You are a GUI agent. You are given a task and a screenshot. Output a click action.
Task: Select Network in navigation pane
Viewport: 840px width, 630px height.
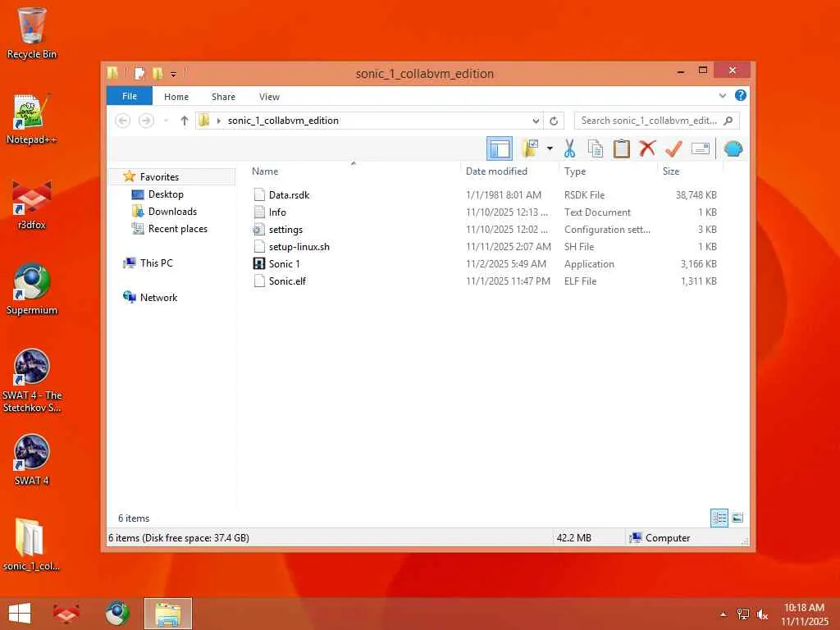point(158,297)
